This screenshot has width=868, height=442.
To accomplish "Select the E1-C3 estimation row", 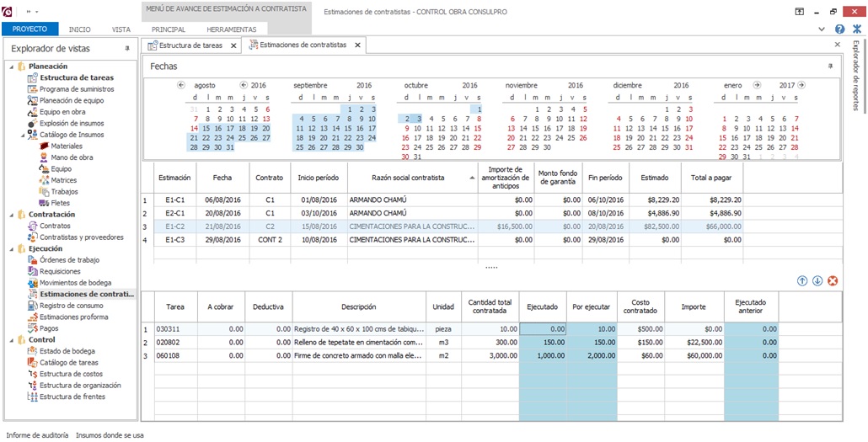I will tap(442, 240).
